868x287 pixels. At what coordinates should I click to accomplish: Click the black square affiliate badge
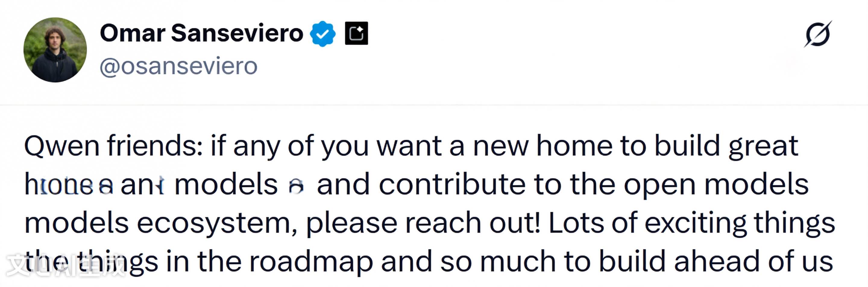[x=356, y=33]
